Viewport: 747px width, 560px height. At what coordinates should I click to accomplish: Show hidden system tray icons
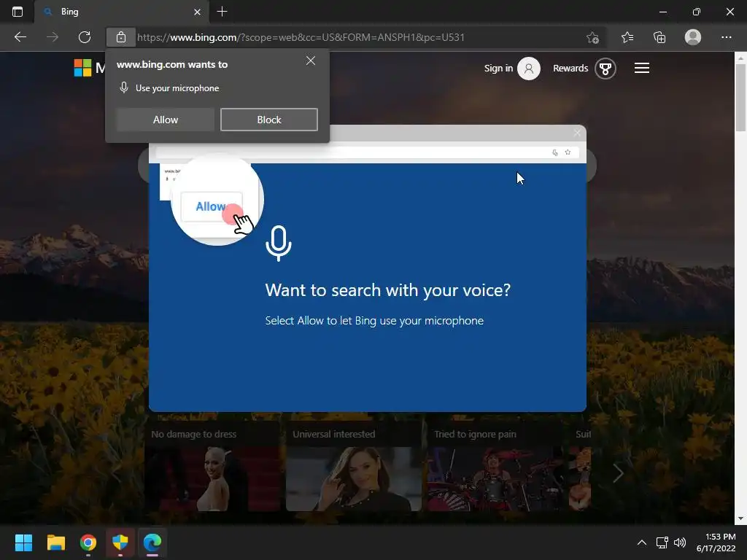click(x=642, y=542)
